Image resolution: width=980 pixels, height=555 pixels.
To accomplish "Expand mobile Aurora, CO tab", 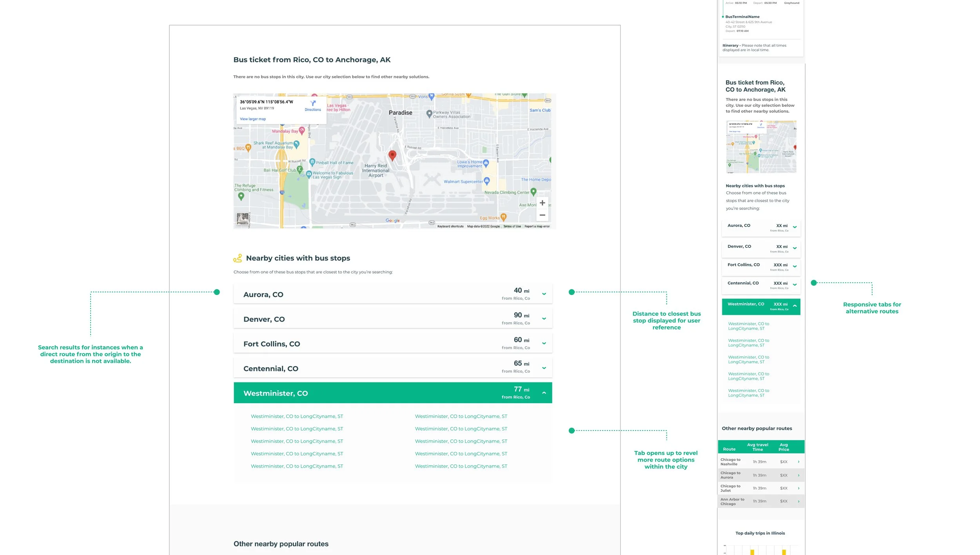I will pyautogui.click(x=795, y=227).
